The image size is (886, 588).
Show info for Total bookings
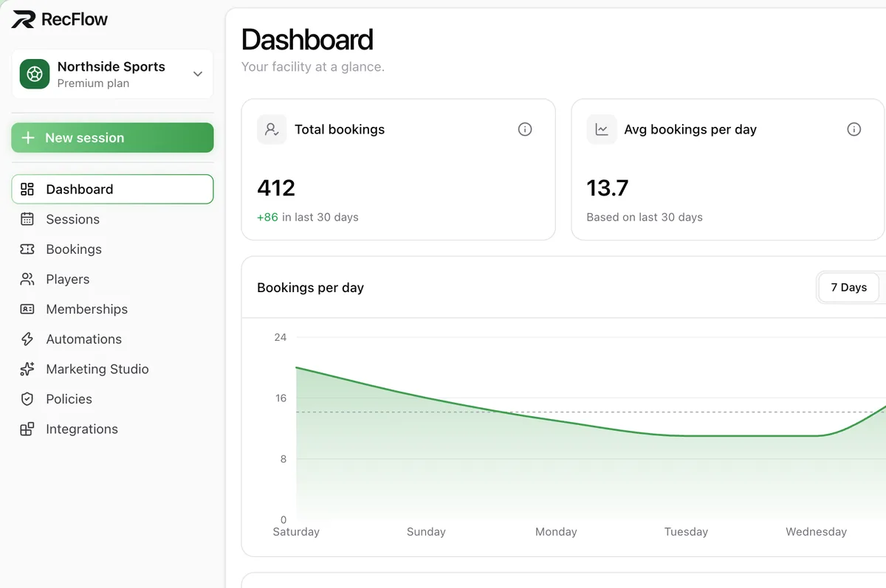[x=525, y=129]
